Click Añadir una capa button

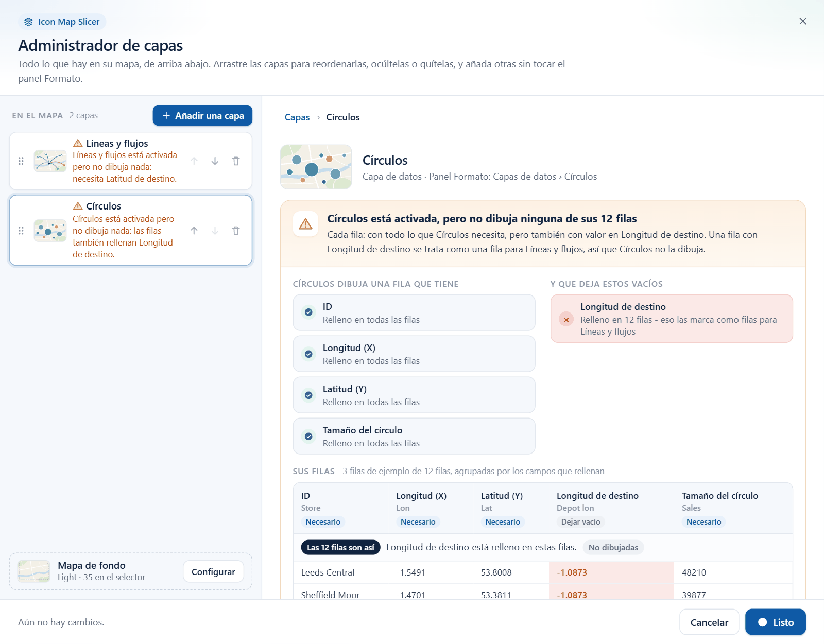[x=202, y=115]
